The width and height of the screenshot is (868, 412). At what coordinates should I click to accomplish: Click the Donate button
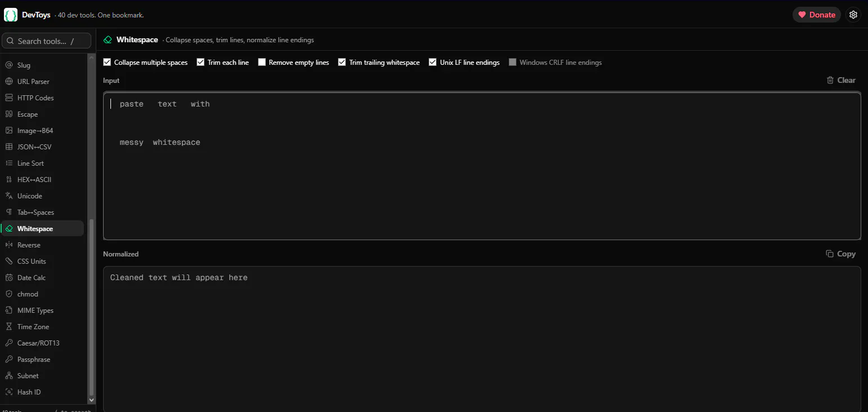pyautogui.click(x=817, y=15)
